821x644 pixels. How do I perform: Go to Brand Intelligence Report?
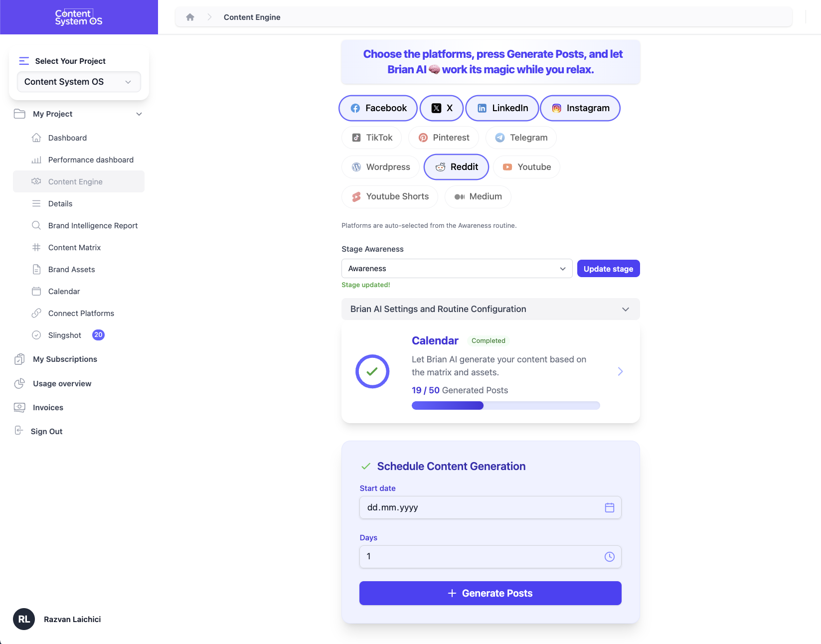[x=93, y=226]
